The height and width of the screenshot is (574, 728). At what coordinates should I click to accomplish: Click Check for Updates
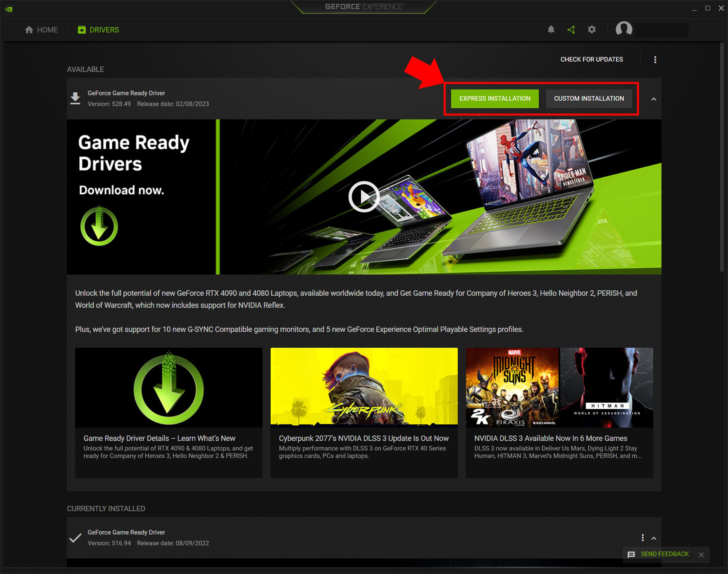point(591,59)
